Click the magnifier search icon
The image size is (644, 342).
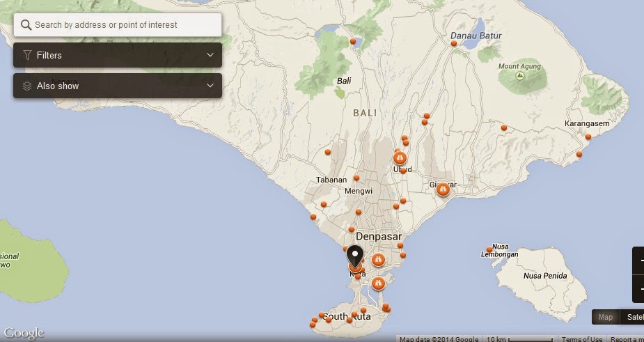coord(26,25)
